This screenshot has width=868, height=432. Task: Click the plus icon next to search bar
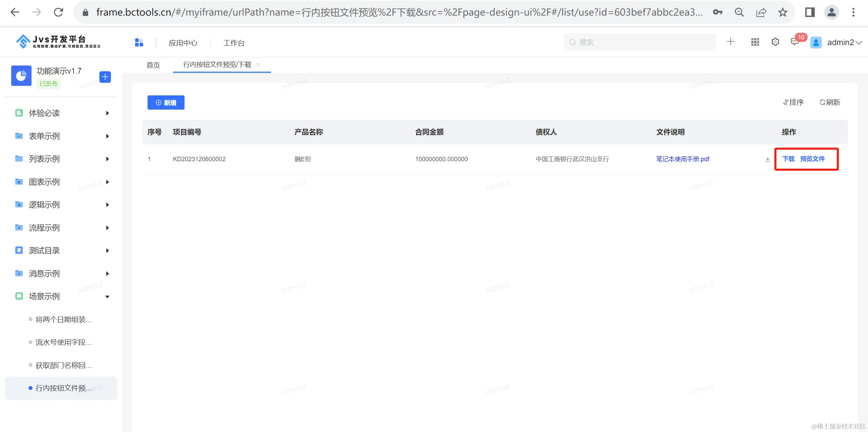pos(730,42)
